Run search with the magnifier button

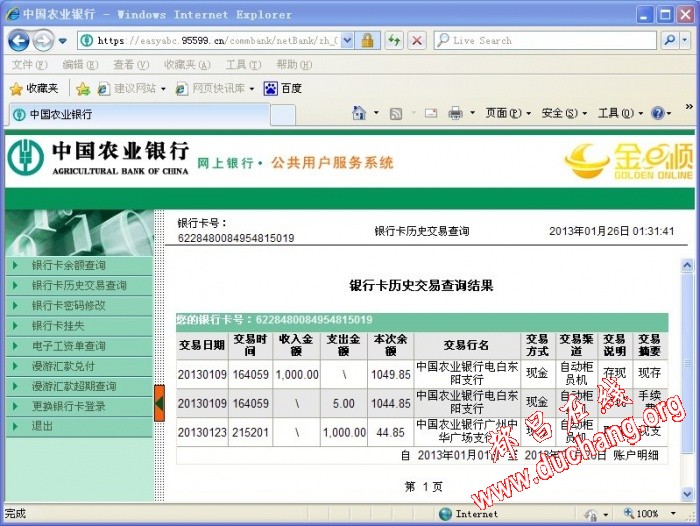point(669,41)
